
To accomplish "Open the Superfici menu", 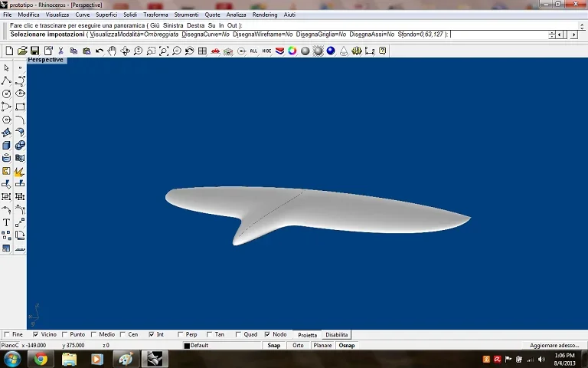I will tap(106, 15).
